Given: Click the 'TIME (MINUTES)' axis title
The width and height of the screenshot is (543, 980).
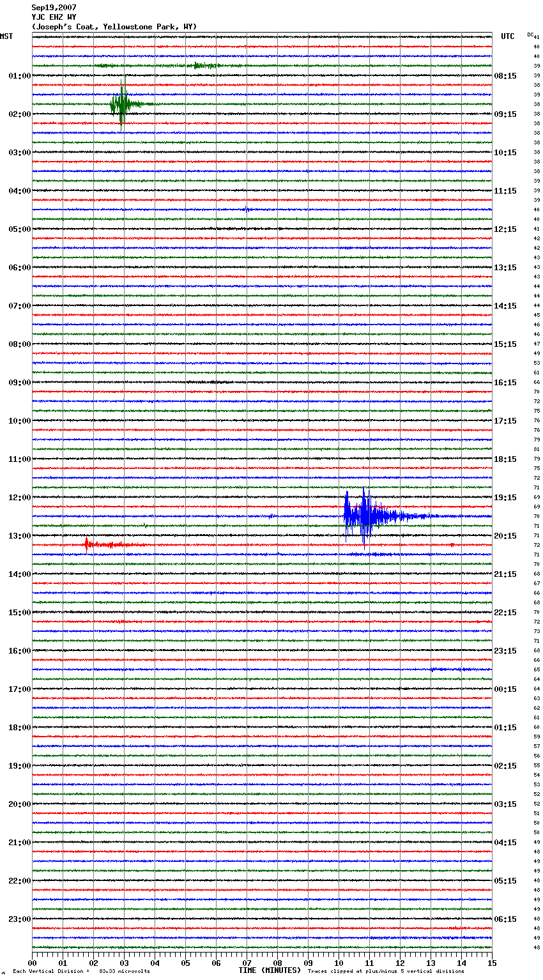Looking at the screenshot, I should [x=270, y=970].
